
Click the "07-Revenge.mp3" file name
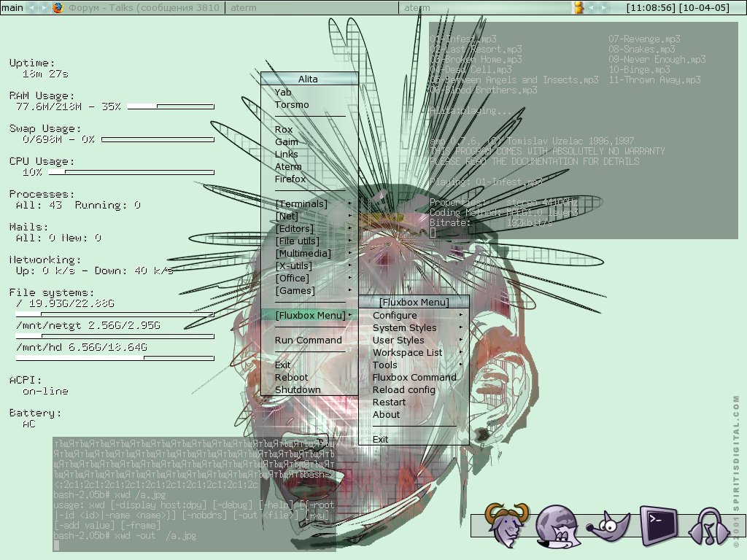coord(644,39)
